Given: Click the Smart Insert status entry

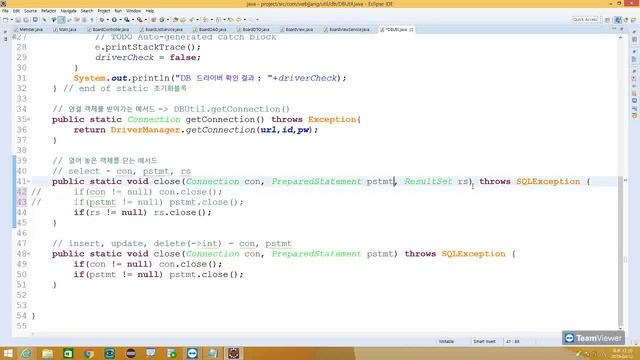Looking at the screenshot, I should tap(484, 341).
